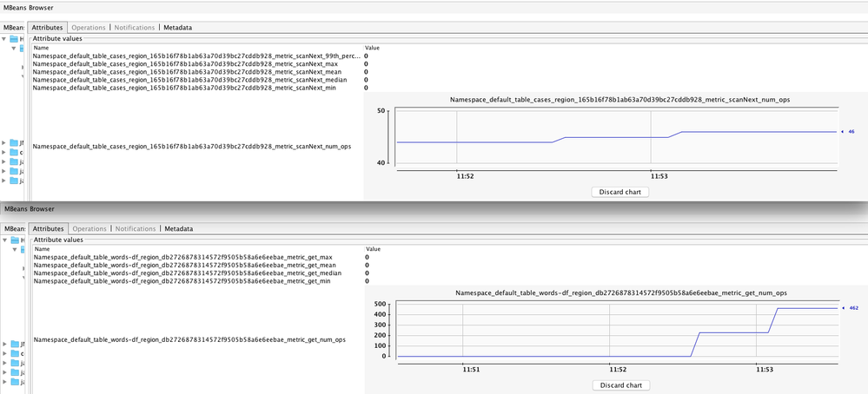Screen dimensions: 868x394
Task: Click the scanNext_num_ops chart title
Action: [620, 100]
